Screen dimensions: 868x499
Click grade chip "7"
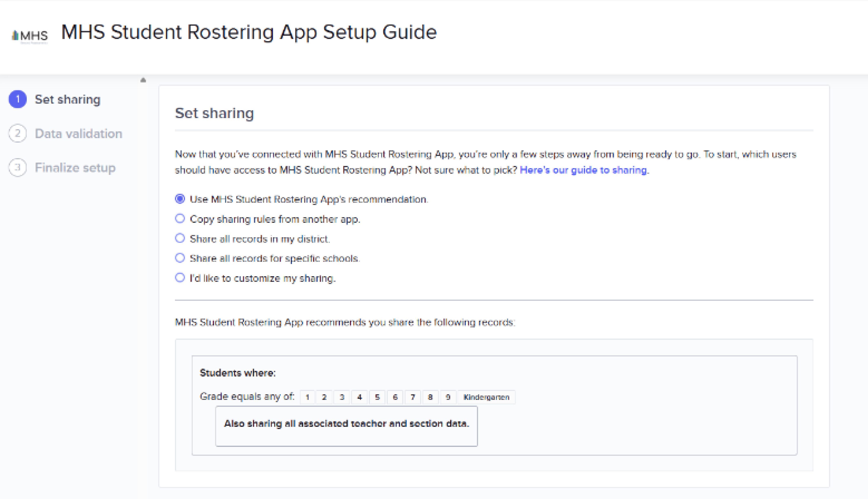[x=413, y=397]
